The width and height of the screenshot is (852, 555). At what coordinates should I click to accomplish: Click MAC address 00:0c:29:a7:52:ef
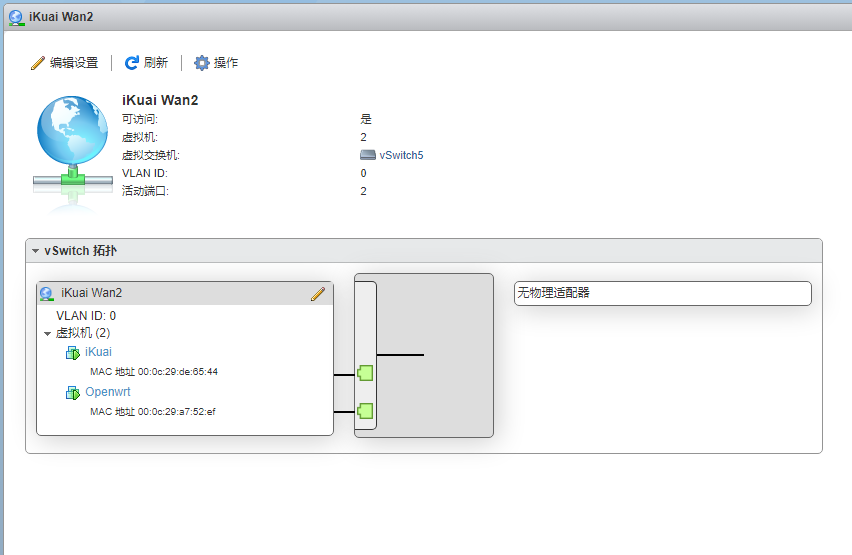click(x=153, y=412)
